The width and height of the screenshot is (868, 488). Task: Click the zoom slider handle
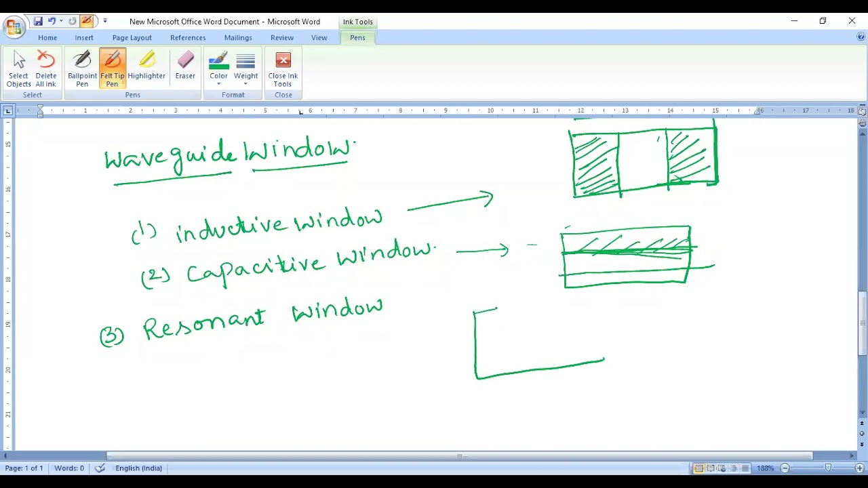828,468
